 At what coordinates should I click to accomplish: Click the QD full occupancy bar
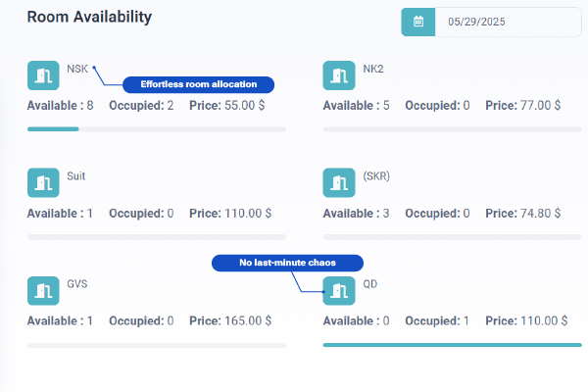click(x=452, y=345)
